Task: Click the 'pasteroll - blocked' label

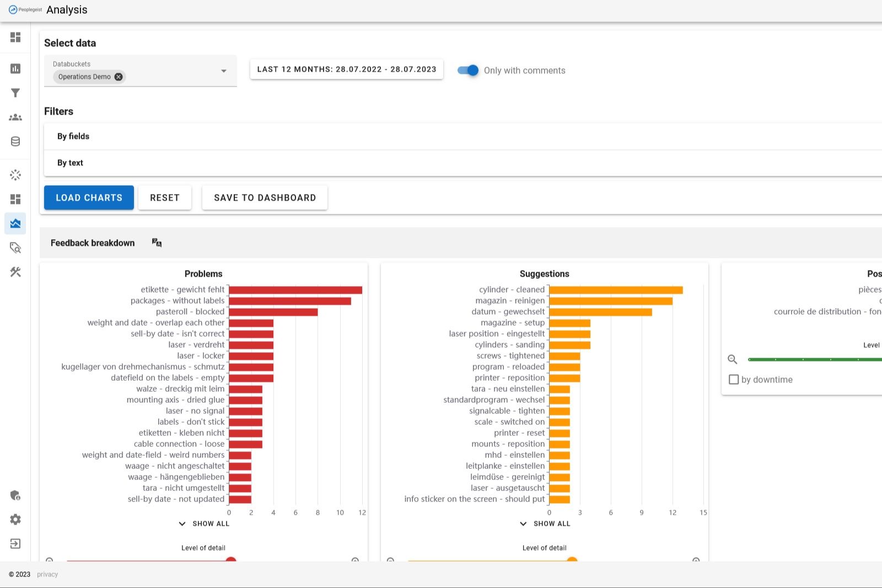Action: pos(190,311)
